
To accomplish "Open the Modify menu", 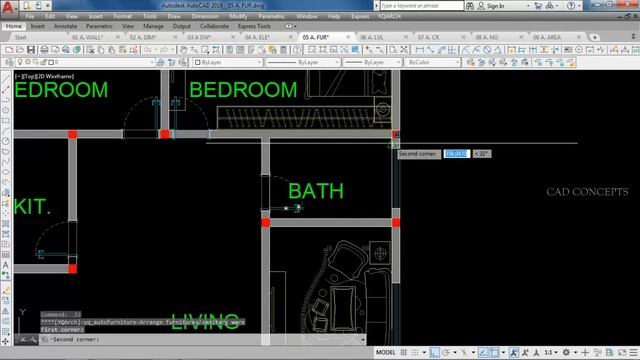I will 238,16.
